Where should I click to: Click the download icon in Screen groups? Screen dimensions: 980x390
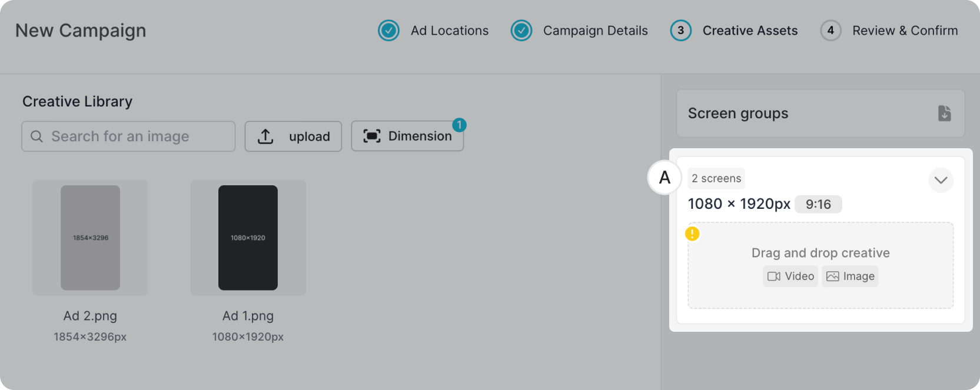(944, 113)
